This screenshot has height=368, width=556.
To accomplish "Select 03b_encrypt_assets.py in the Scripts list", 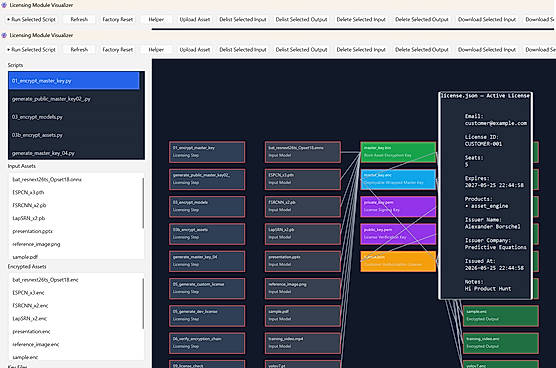I will click(x=74, y=135).
